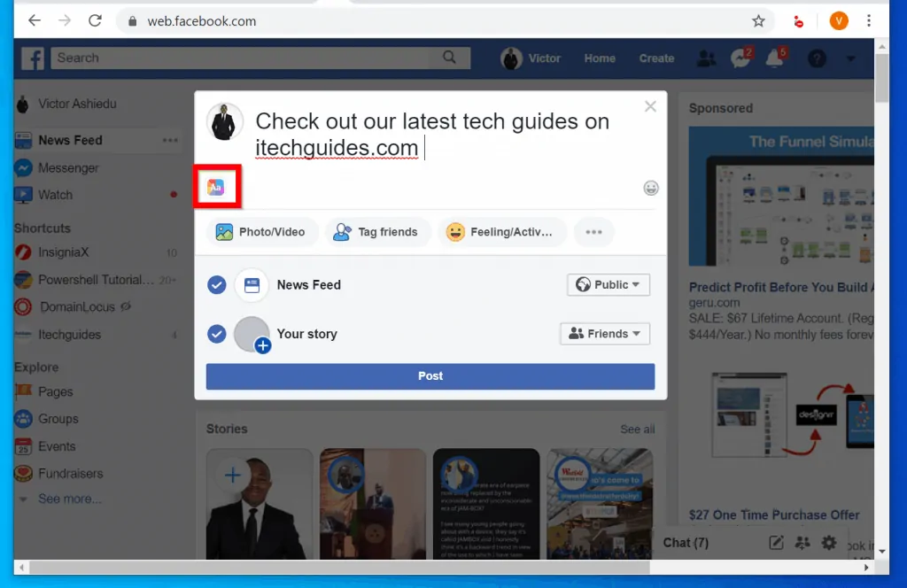Select Home in the top navigation

(x=600, y=58)
